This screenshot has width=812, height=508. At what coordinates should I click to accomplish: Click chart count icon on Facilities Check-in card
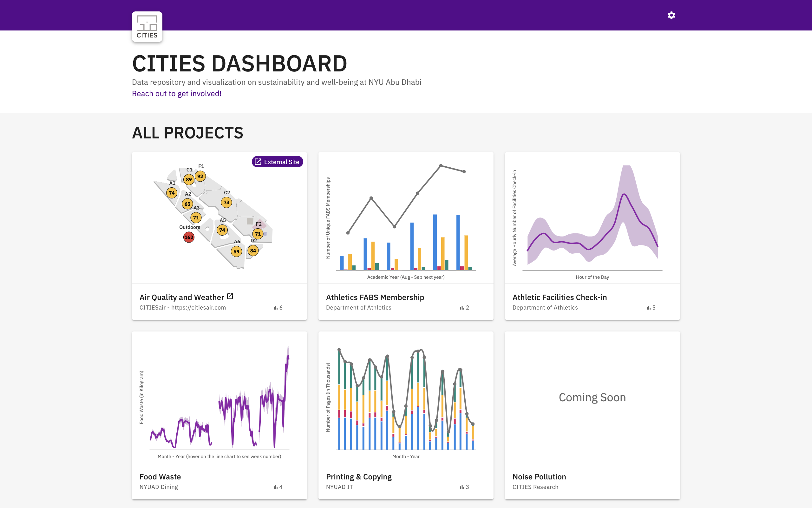coord(649,308)
